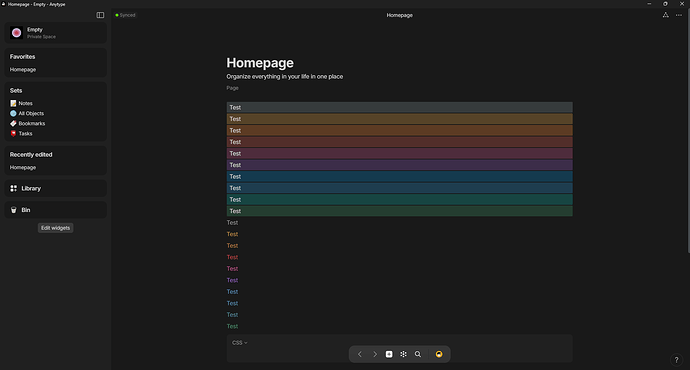Image resolution: width=690 pixels, height=370 pixels.
Task: Expand the CSS language dropdown
Action: [240, 343]
